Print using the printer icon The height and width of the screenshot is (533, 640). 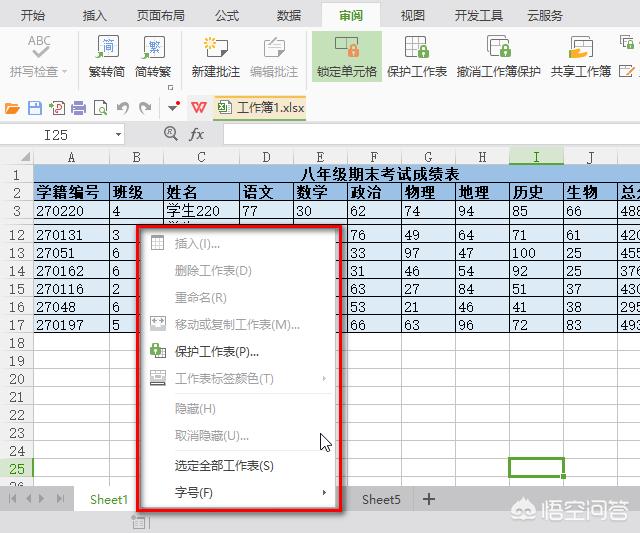point(78,108)
